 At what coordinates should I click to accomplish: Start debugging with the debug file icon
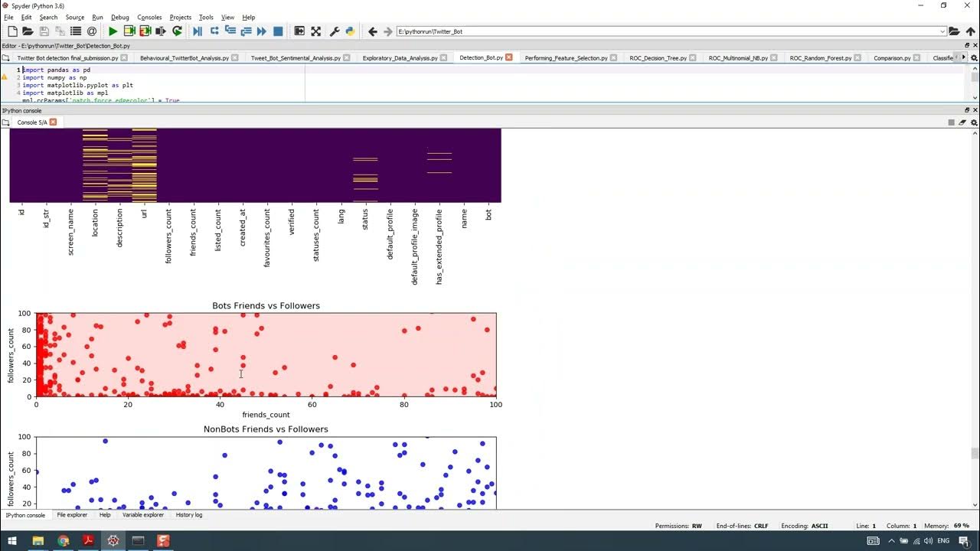198,31
